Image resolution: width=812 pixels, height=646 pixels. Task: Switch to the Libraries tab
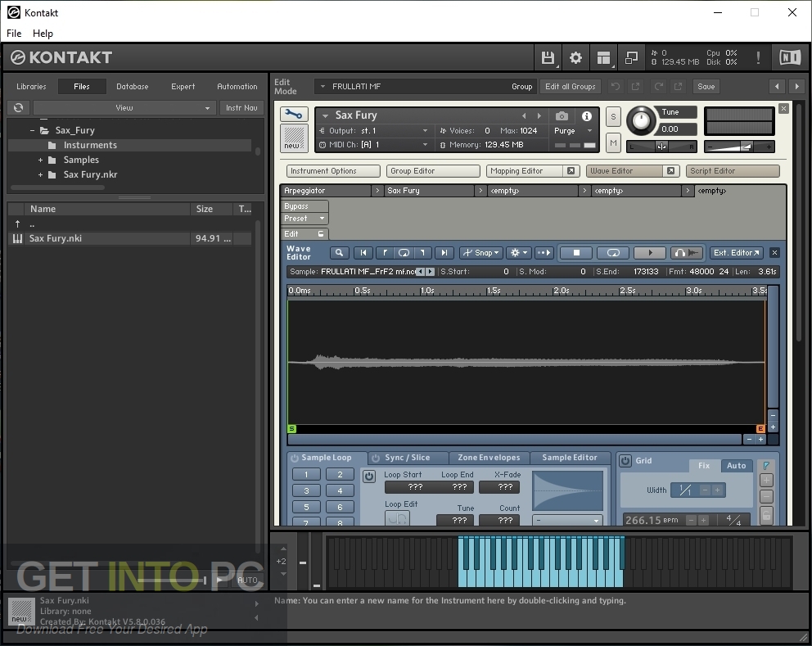point(31,87)
